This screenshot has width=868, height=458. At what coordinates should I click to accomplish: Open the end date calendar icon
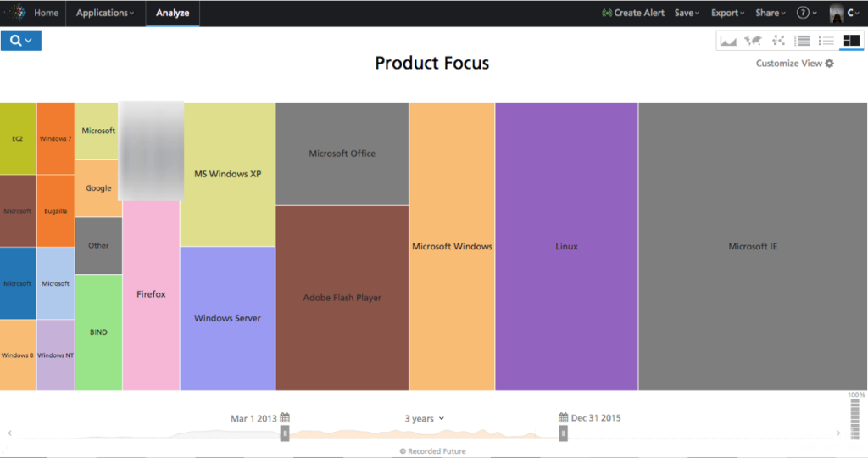(563, 417)
